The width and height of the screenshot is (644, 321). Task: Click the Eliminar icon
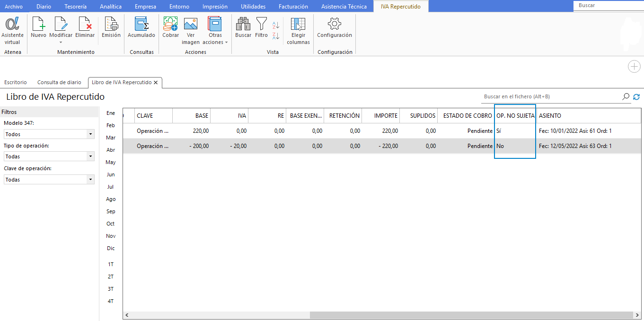point(85,24)
